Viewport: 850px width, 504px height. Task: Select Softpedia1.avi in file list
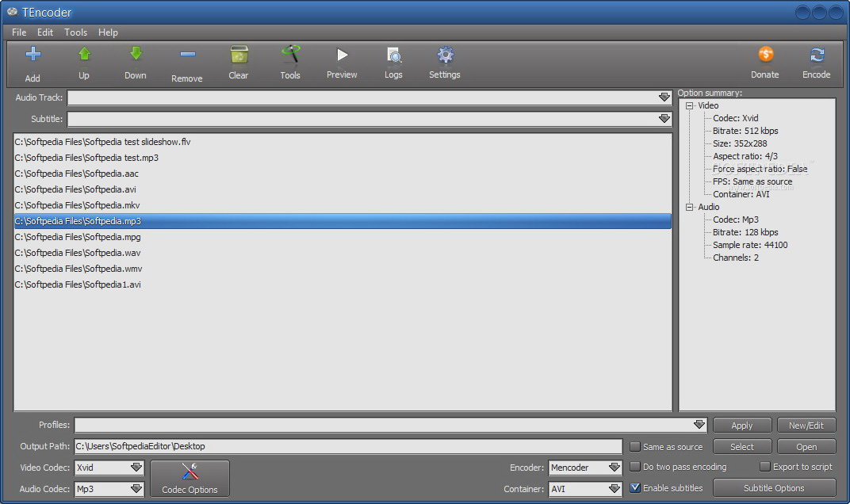click(x=343, y=284)
